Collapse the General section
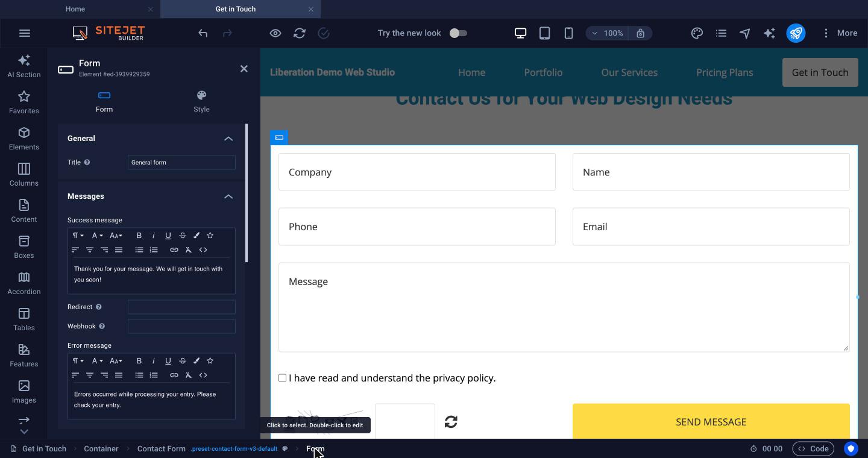Image resolution: width=868 pixels, height=458 pixels. point(228,139)
